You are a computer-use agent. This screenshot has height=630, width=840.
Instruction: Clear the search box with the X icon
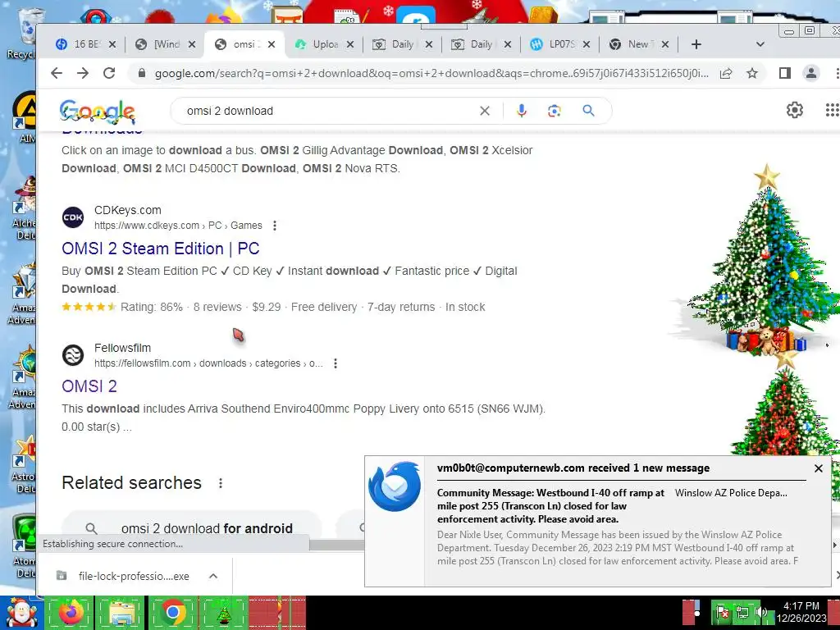pos(484,111)
